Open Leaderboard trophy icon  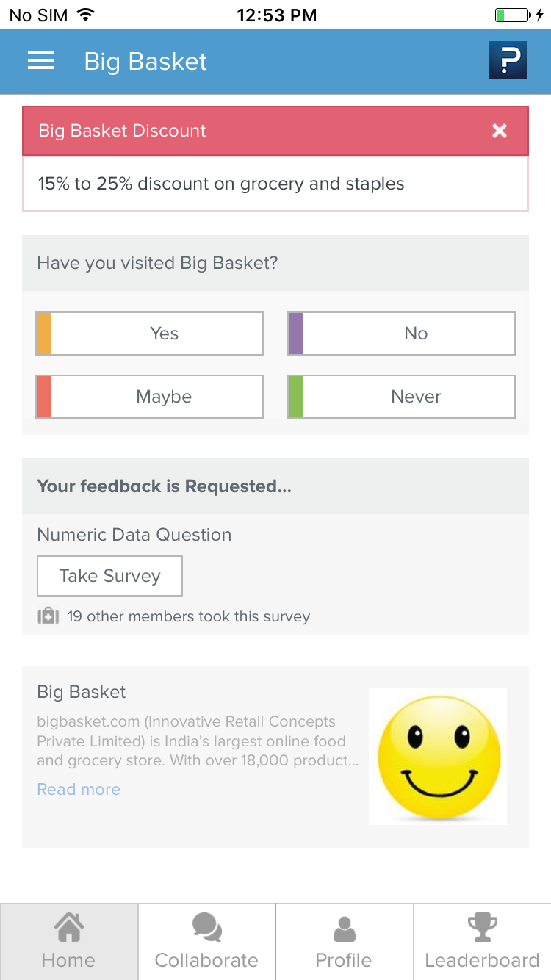(483, 927)
